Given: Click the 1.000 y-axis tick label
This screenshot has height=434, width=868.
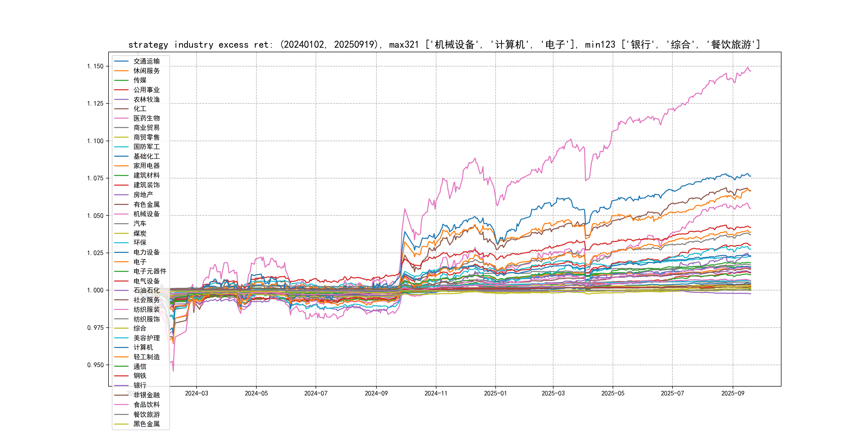Looking at the screenshot, I should click(x=95, y=290).
